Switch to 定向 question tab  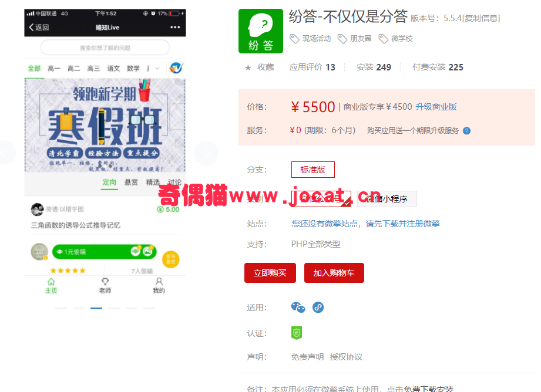pyautogui.click(x=109, y=183)
